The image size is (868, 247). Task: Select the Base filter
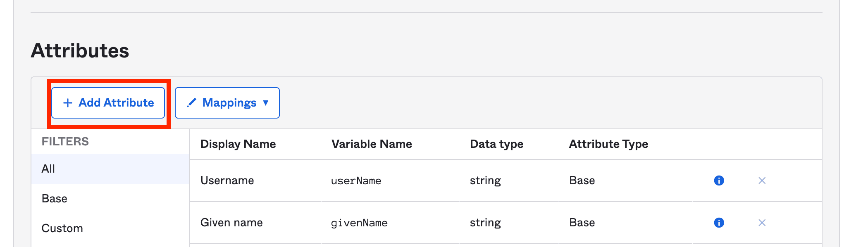click(x=54, y=198)
